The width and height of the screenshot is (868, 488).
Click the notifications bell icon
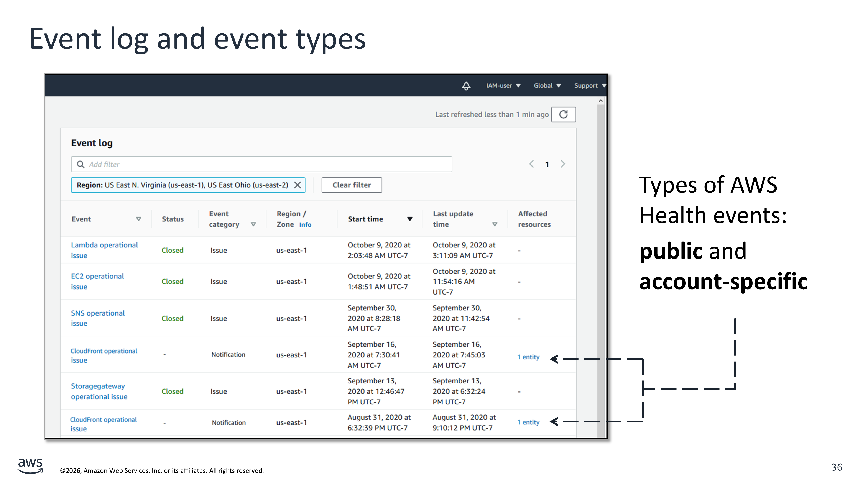tap(466, 86)
